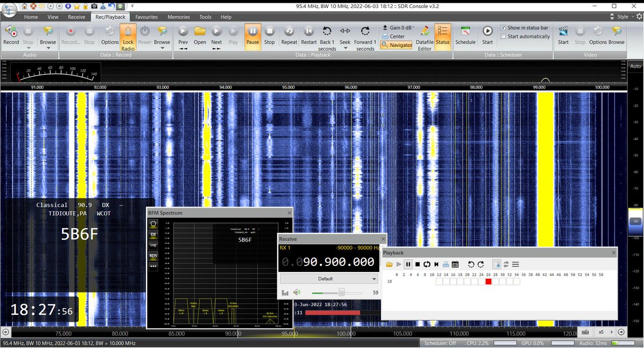
Task: Toggle the DX button in BFM Spectrum
Action: click(x=153, y=234)
